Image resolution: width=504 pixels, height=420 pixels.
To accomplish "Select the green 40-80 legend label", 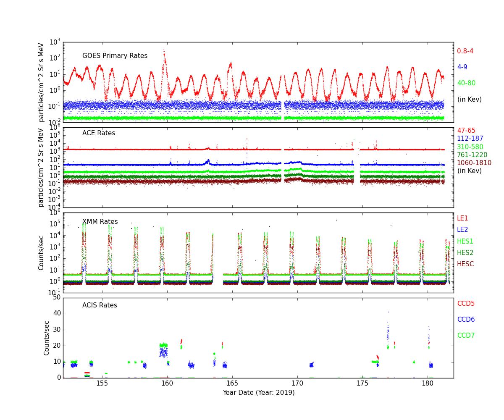I will coord(466,83).
